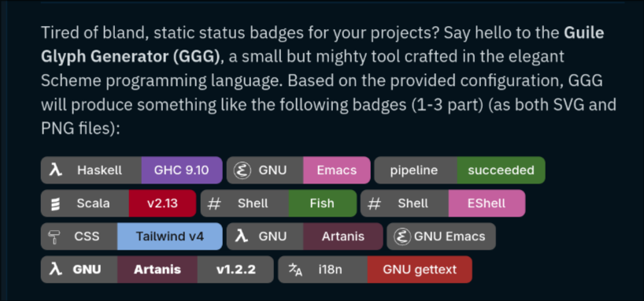
Task: Click the pink Emacs label
Action: [x=337, y=170]
